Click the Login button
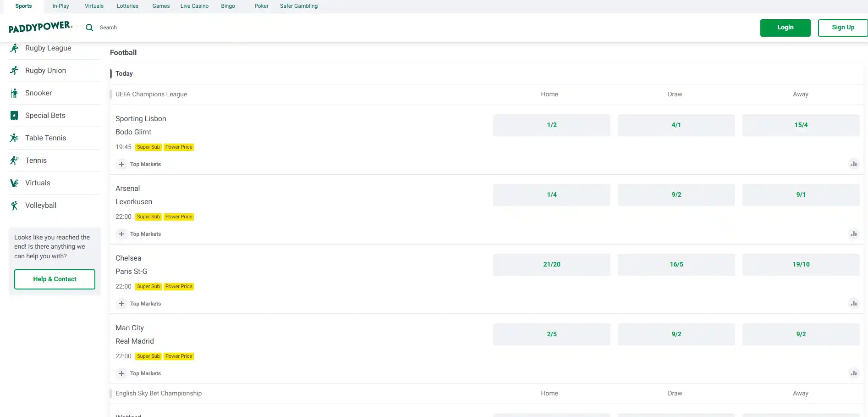Viewport: 868px width, 417px height. [x=785, y=28]
